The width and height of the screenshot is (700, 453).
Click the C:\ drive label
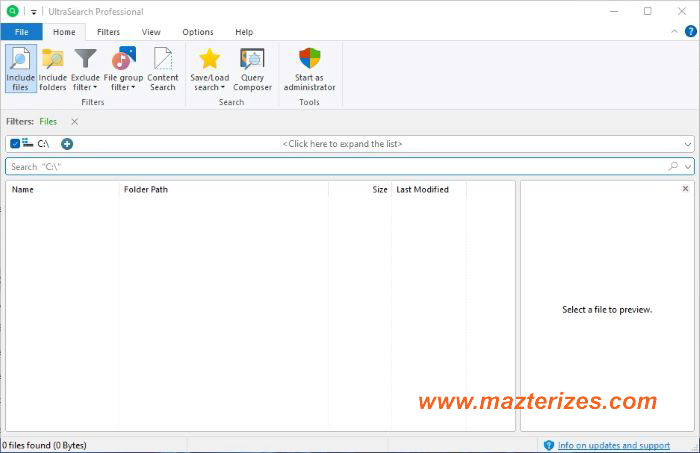point(43,144)
